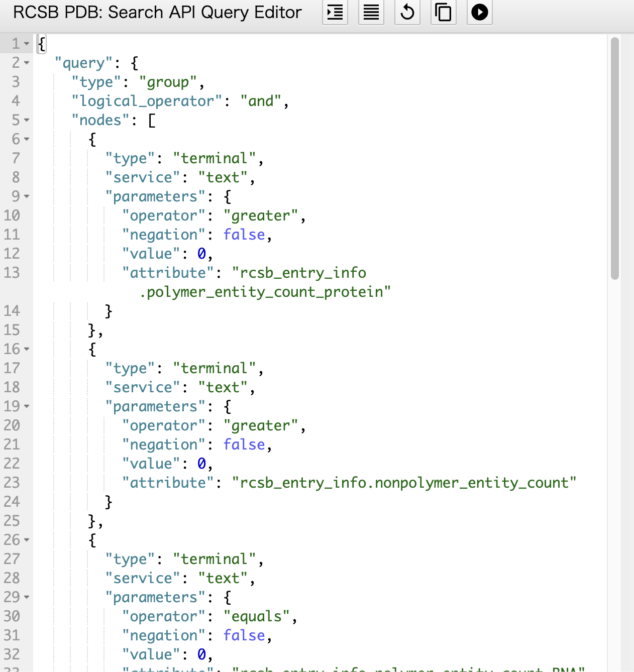Screen dimensions: 634x672
Task: Click the "text" service value on line 28
Action: point(223,578)
